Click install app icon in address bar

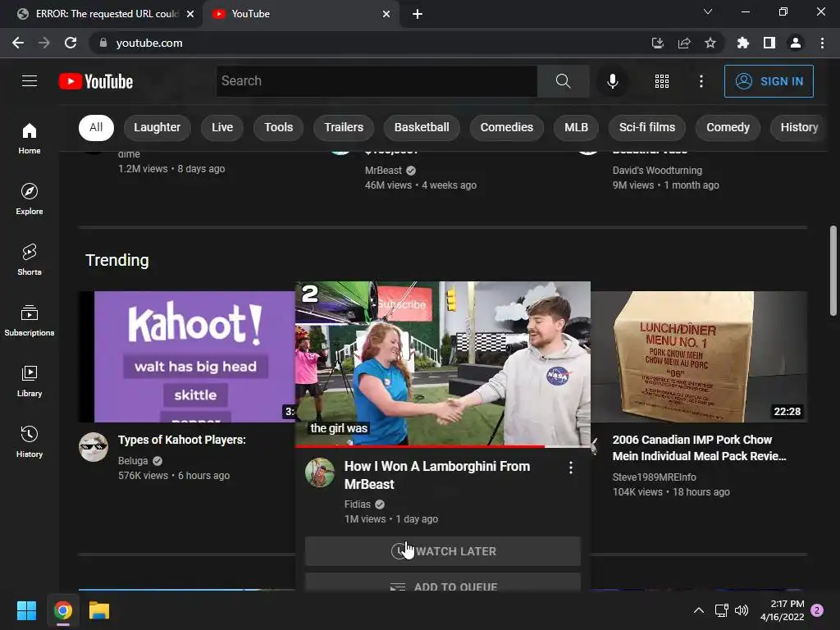point(657,43)
